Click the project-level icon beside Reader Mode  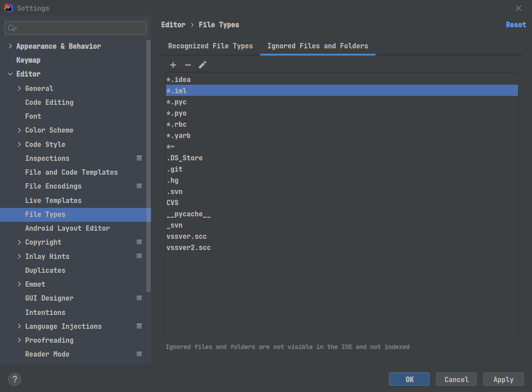click(139, 354)
